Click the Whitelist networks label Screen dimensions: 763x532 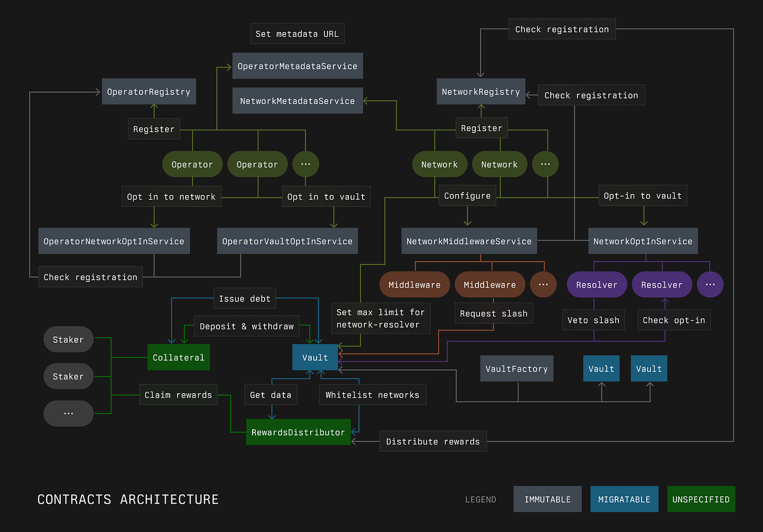pyautogui.click(x=373, y=395)
